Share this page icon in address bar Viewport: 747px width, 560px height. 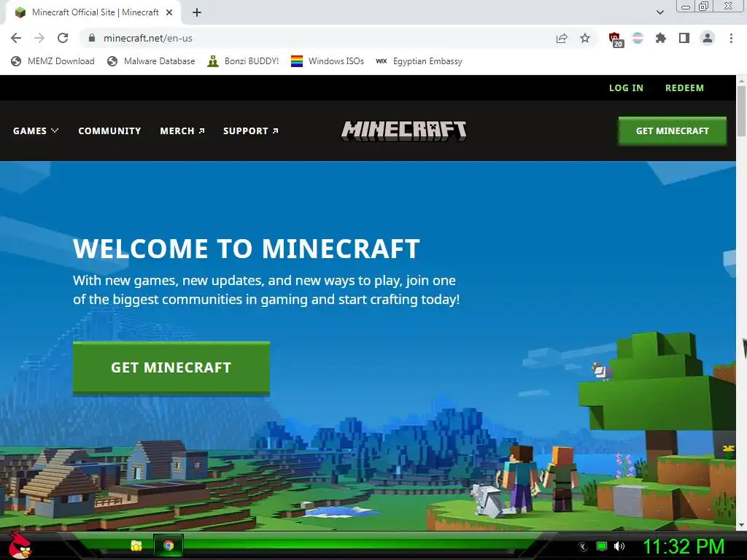click(x=562, y=38)
